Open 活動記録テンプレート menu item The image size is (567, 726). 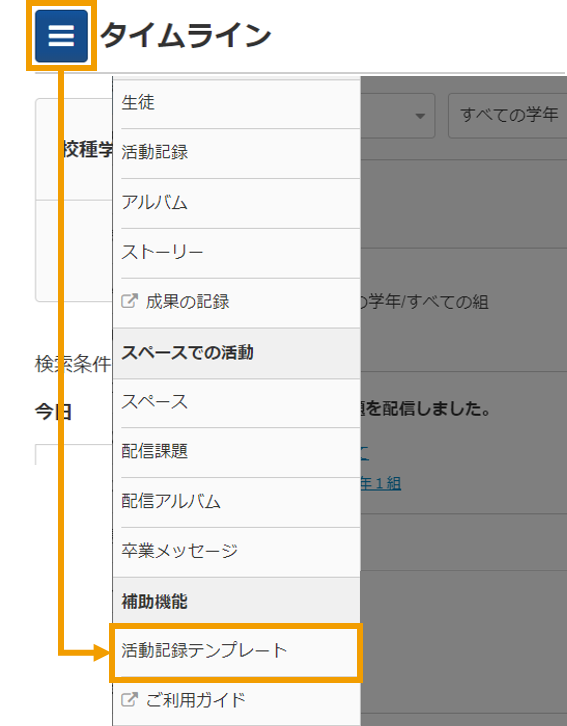click(x=237, y=651)
